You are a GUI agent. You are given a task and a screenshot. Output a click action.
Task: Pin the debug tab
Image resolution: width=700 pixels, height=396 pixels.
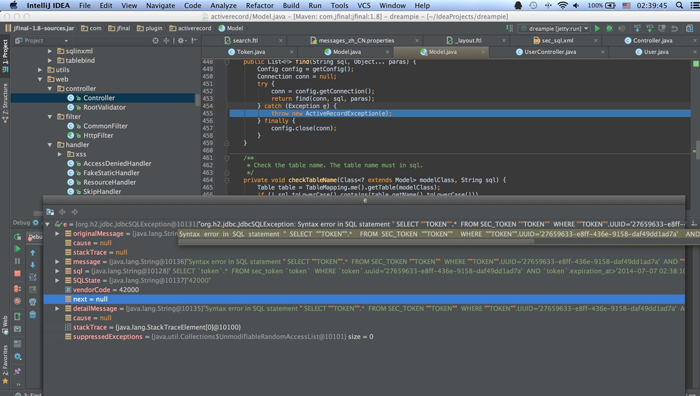point(17,371)
